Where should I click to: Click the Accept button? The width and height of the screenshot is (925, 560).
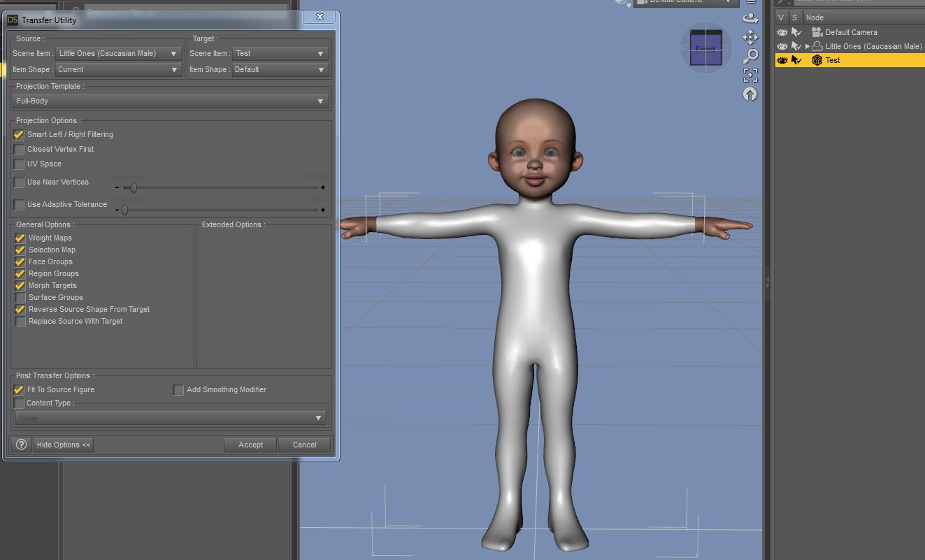[250, 445]
